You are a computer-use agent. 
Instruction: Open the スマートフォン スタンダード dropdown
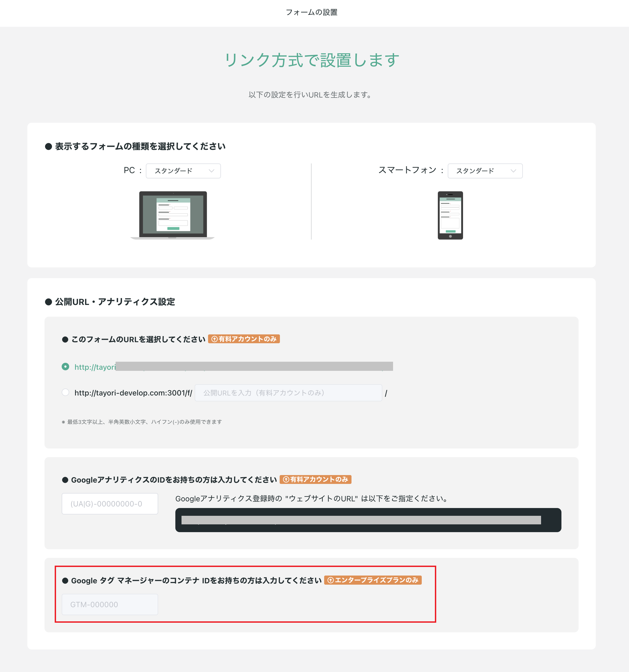pyautogui.click(x=484, y=171)
